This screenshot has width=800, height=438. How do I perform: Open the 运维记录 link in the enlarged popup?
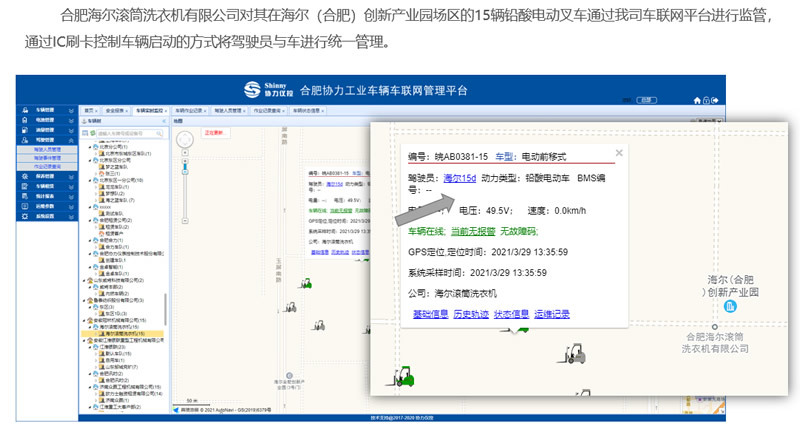coord(552,314)
